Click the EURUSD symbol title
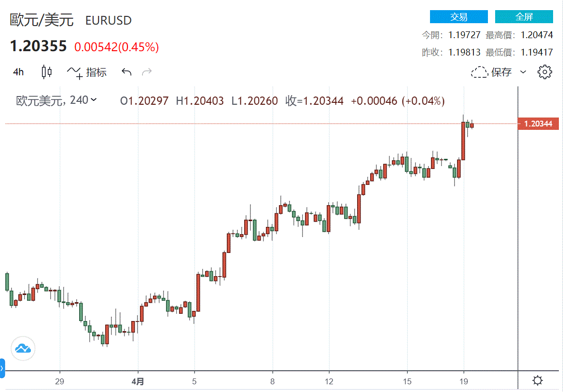 (109, 21)
